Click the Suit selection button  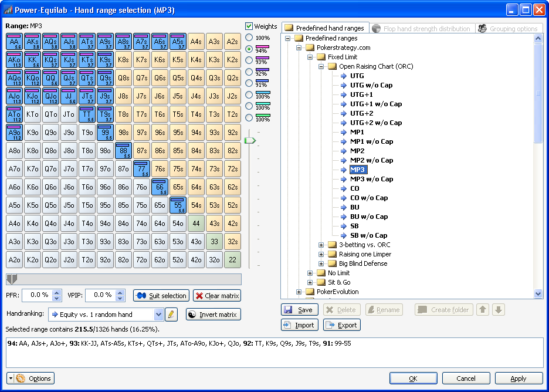(x=161, y=295)
